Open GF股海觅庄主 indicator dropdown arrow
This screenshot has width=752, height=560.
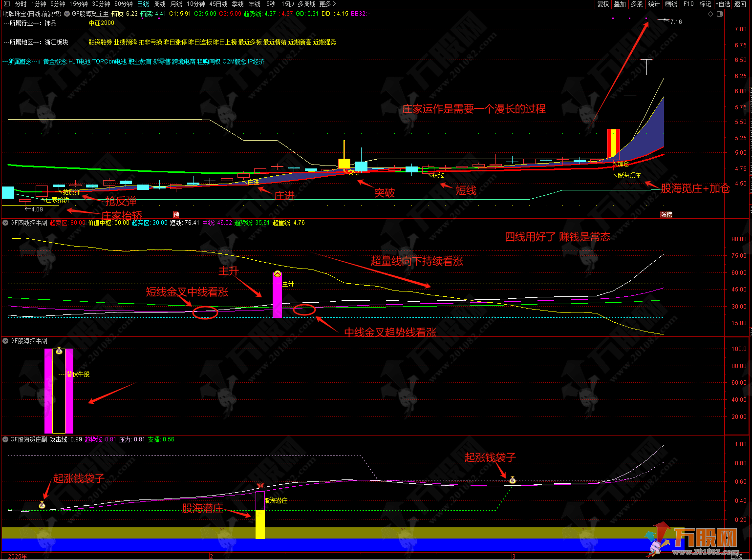[x=67, y=14]
